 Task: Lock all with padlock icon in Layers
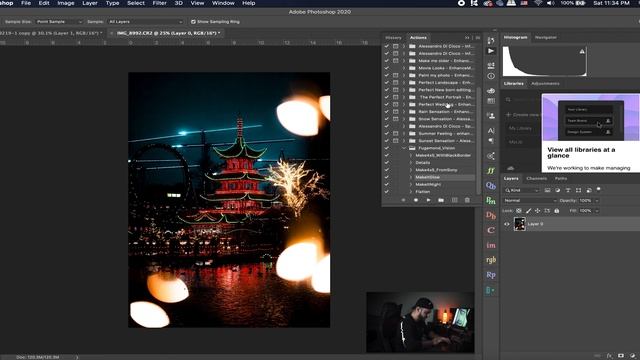click(x=557, y=211)
